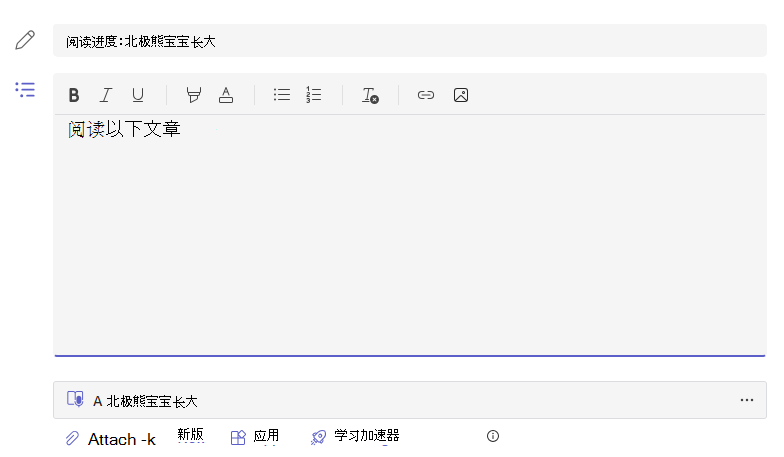Click the paperclip attach icon
This screenshot has width=784, height=457.
pos(72,438)
